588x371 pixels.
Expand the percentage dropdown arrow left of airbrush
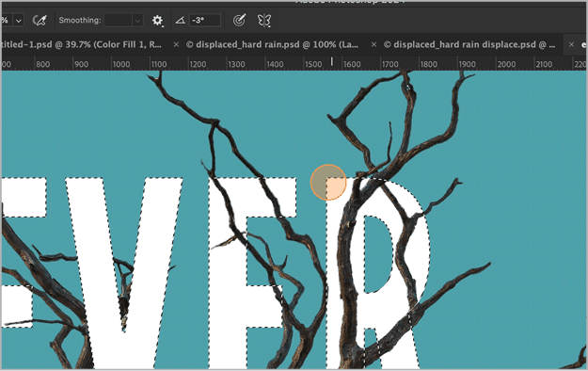click(19, 21)
